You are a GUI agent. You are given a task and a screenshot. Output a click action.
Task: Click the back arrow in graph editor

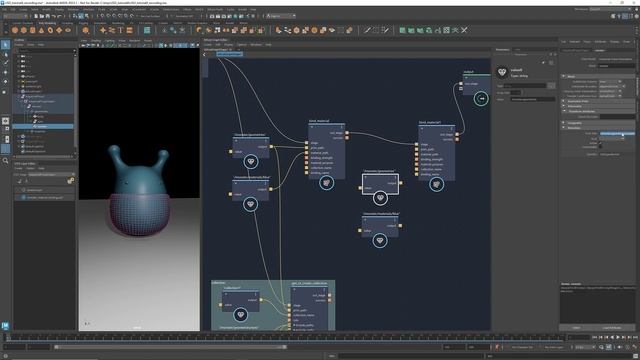[205, 54]
